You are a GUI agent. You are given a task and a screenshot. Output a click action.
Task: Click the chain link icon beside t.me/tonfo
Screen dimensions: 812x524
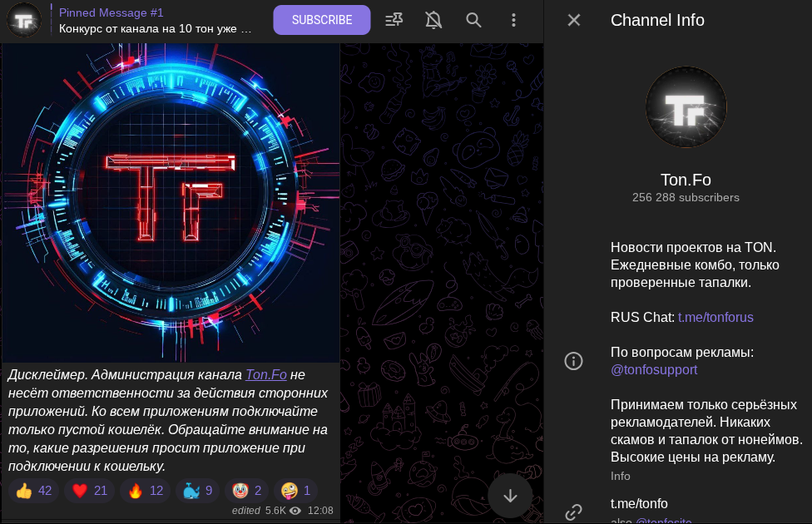[x=573, y=512]
